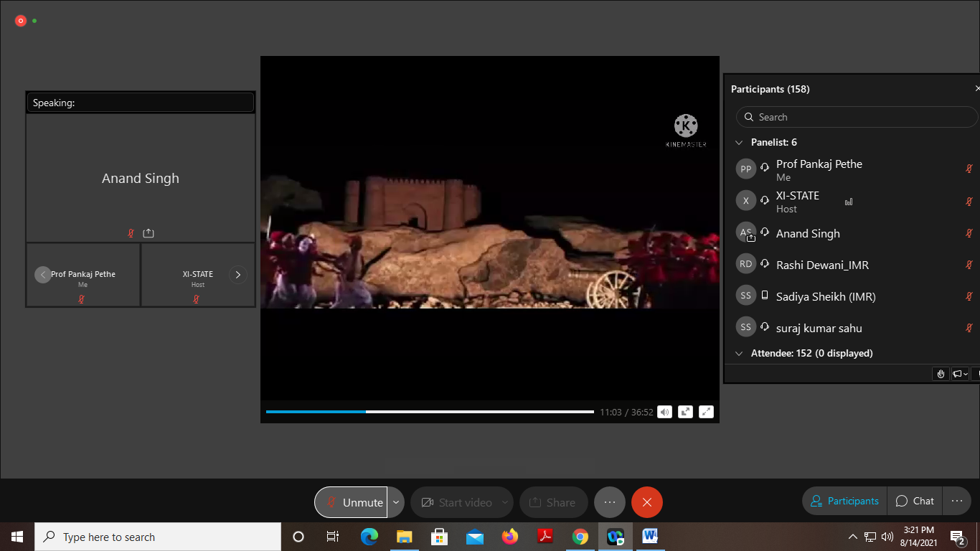
Task: Toggle muted mic icon for suraj kumar sahu row
Action: tap(969, 328)
